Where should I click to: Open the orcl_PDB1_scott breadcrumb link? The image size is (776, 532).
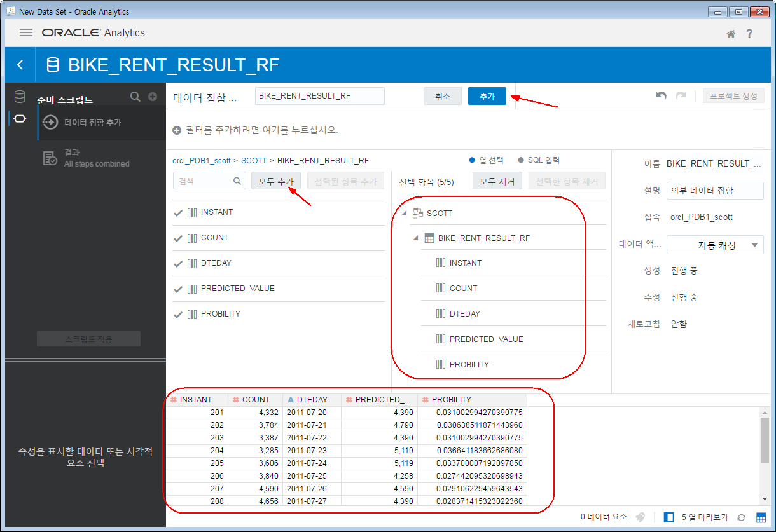click(x=202, y=160)
